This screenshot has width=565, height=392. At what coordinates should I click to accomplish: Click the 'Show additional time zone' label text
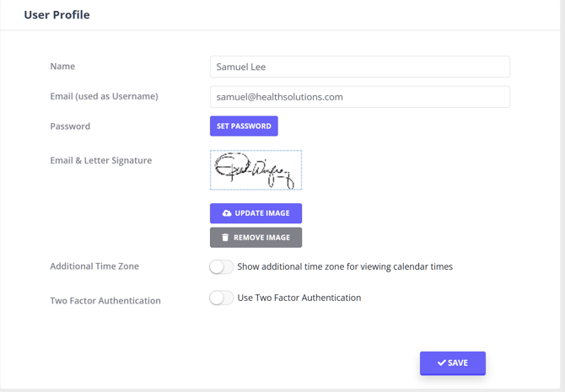pyautogui.click(x=345, y=266)
